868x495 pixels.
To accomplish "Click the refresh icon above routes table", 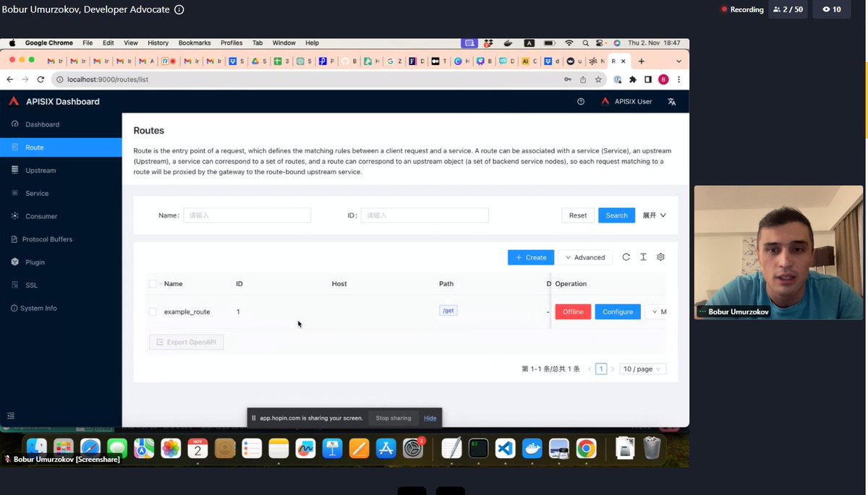I will click(626, 257).
